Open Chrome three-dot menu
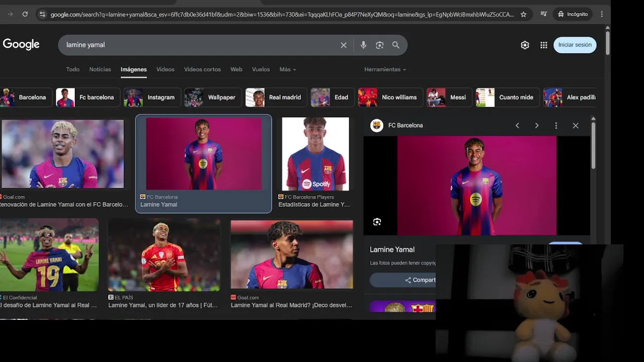This screenshot has width=644, height=362. 602,14
